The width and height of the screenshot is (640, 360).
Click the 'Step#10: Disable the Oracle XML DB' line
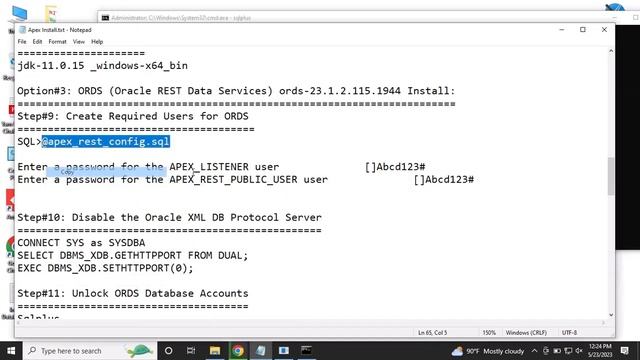[169, 218]
